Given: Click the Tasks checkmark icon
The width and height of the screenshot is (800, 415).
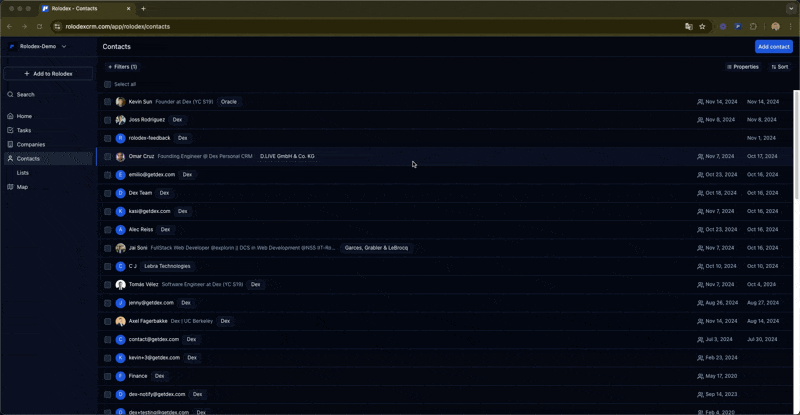Looking at the screenshot, I should [10, 130].
